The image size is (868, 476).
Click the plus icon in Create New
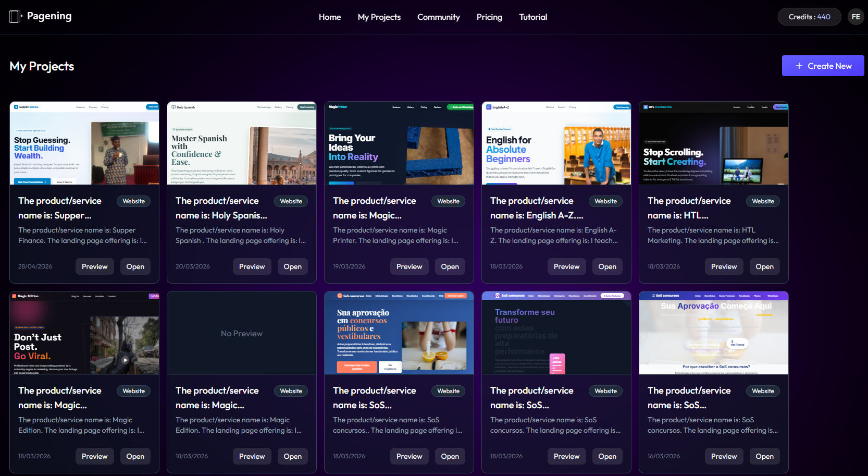pyautogui.click(x=799, y=66)
